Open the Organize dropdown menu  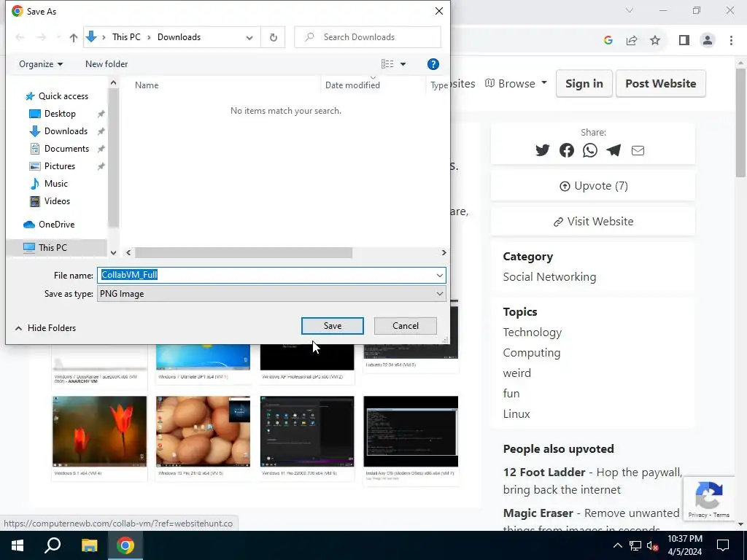(41, 64)
